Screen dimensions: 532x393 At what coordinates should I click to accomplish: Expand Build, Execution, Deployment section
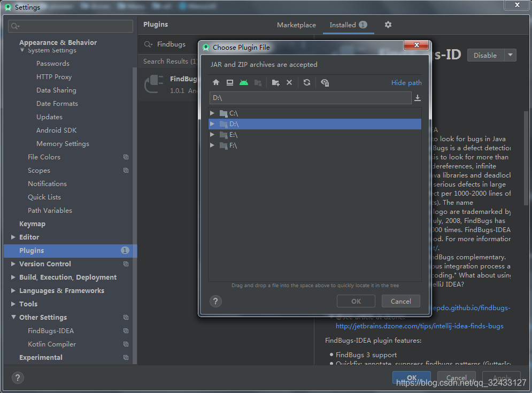point(13,277)
